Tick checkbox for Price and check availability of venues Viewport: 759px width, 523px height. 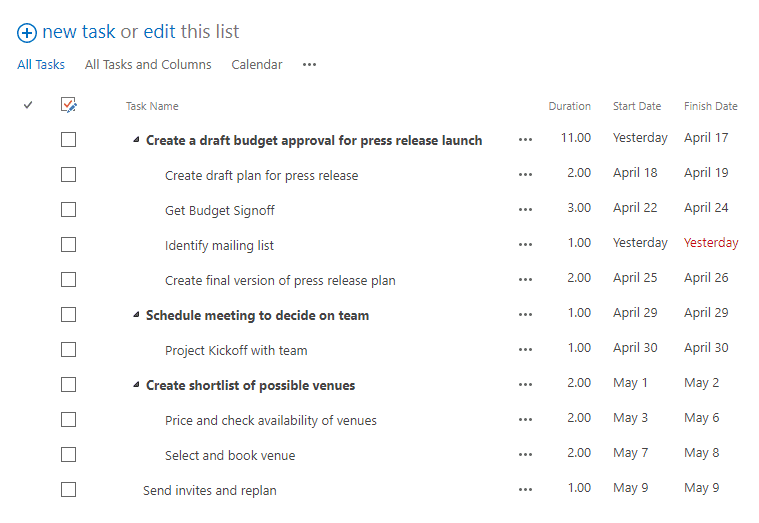68,419
